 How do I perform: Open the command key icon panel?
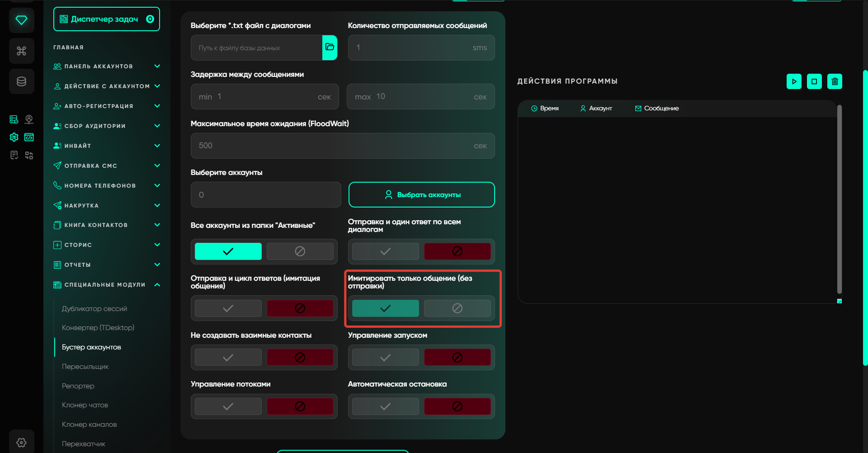(21, 51)
